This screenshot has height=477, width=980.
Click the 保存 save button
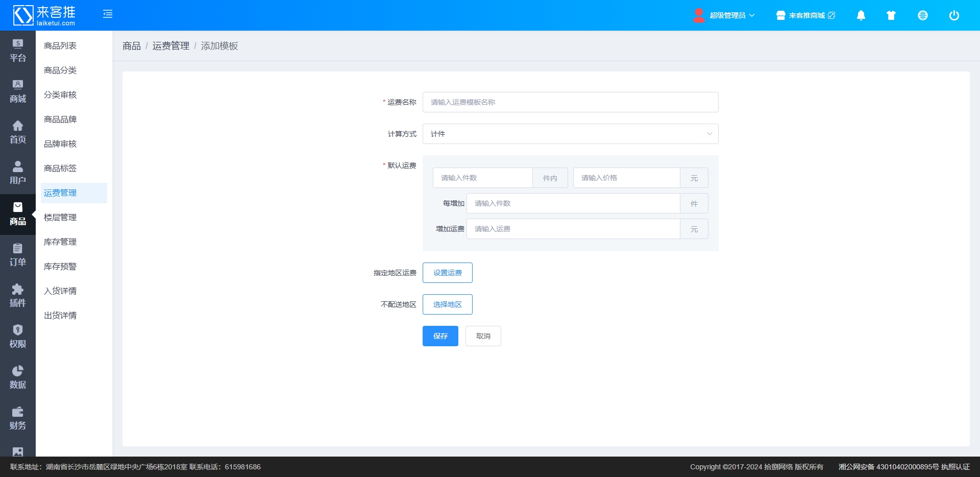click(x=440, y=336)
